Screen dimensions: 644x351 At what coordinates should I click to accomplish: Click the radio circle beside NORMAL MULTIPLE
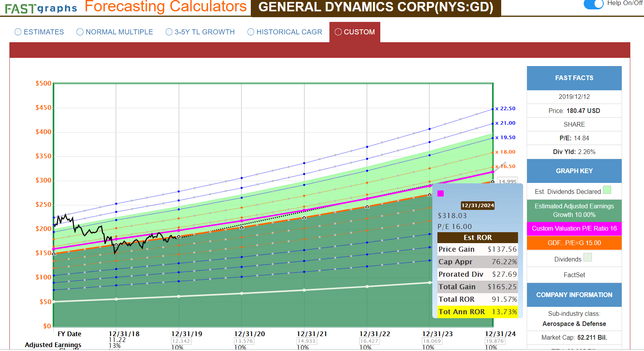(80, 32)
